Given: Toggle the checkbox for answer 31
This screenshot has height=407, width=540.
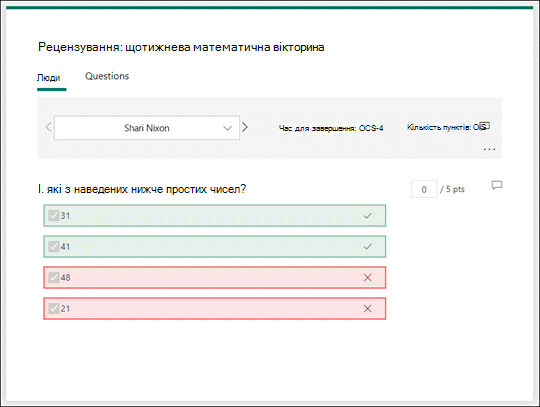Looking at the screenshot, I should (54, 216).
